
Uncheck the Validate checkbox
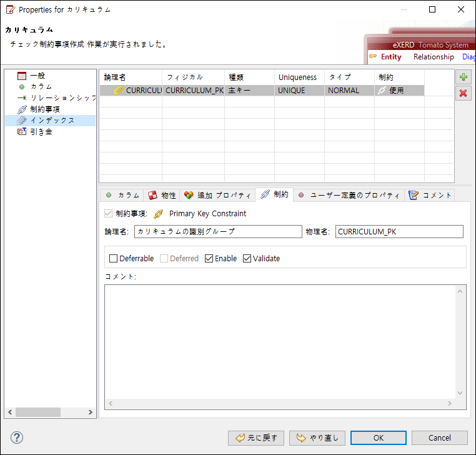click(x=247, y=259)
